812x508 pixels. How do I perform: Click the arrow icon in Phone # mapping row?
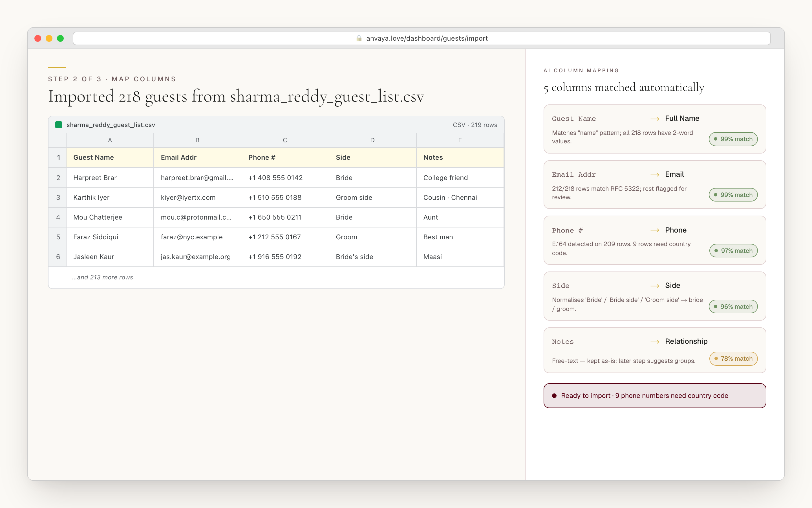click(655, 231)
